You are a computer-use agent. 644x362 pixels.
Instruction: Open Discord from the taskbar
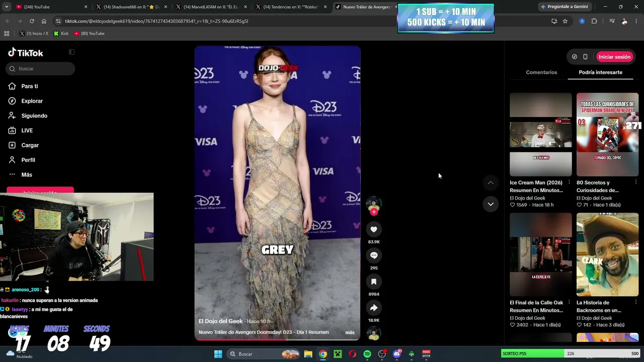396,354
